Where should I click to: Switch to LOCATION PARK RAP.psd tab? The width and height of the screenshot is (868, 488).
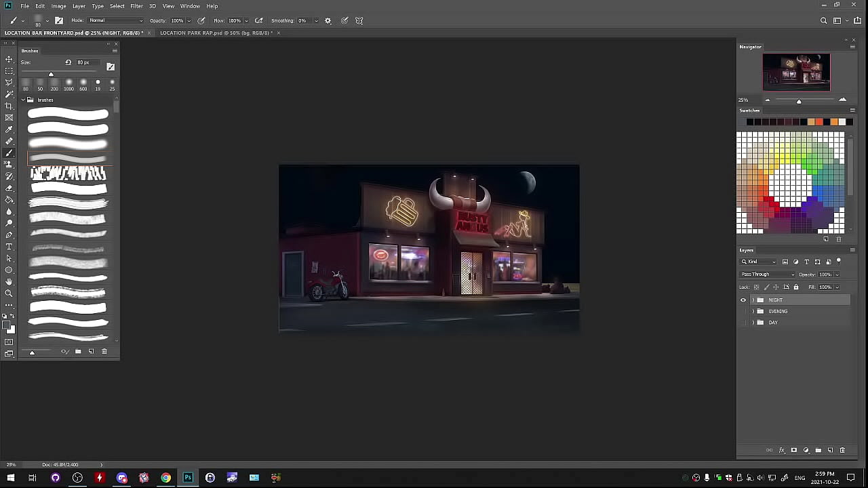coord(215,33)
